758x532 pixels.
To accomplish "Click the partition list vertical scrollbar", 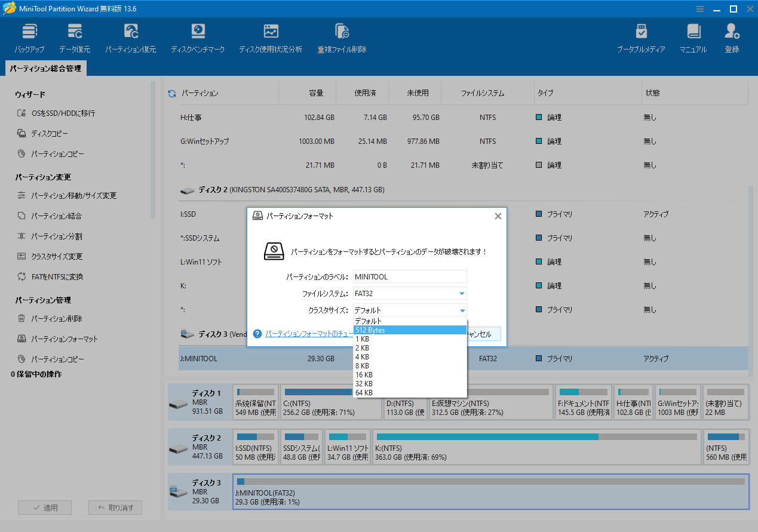I will 751,281.
